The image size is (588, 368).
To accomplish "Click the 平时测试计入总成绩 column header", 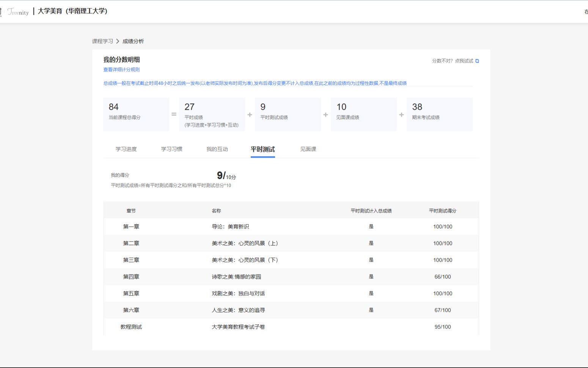I will click(x=371, y=211).
